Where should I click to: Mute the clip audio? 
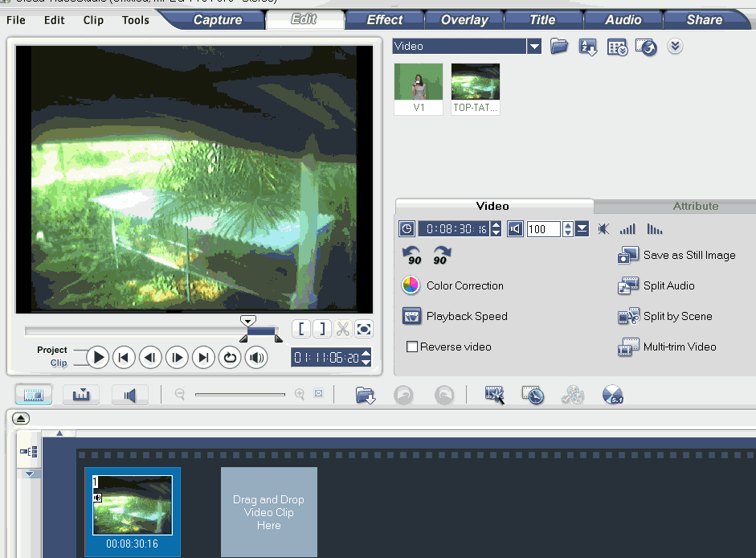[603, 229]
